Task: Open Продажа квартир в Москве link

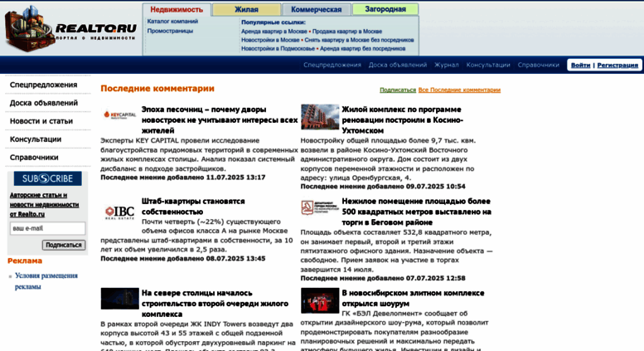Action: (347, 32)
